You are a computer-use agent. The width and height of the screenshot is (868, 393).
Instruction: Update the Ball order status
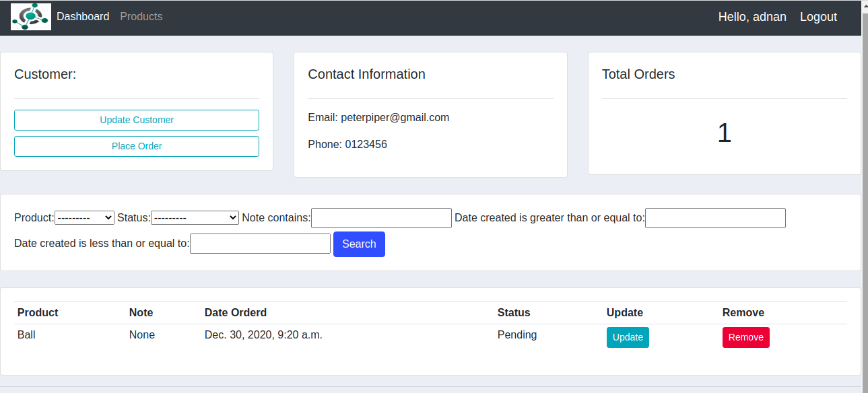(x=627, y=337)
